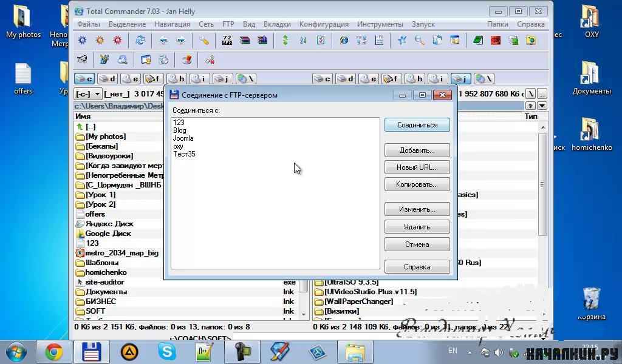Open the Файлы menu

(x=89, y=24)
